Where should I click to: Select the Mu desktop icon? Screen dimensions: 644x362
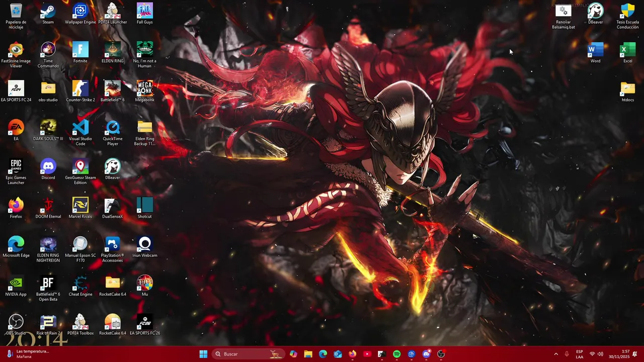(x=144, y=286)
